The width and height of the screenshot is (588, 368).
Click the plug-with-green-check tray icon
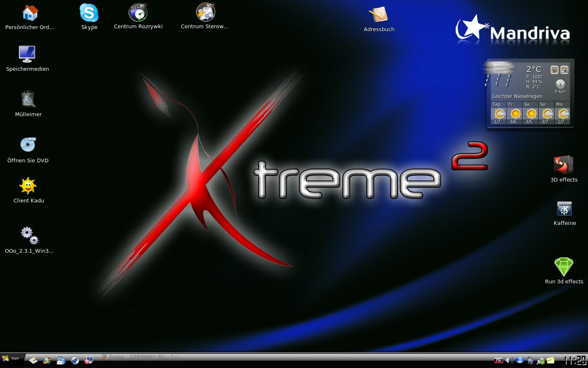[541, 360]
